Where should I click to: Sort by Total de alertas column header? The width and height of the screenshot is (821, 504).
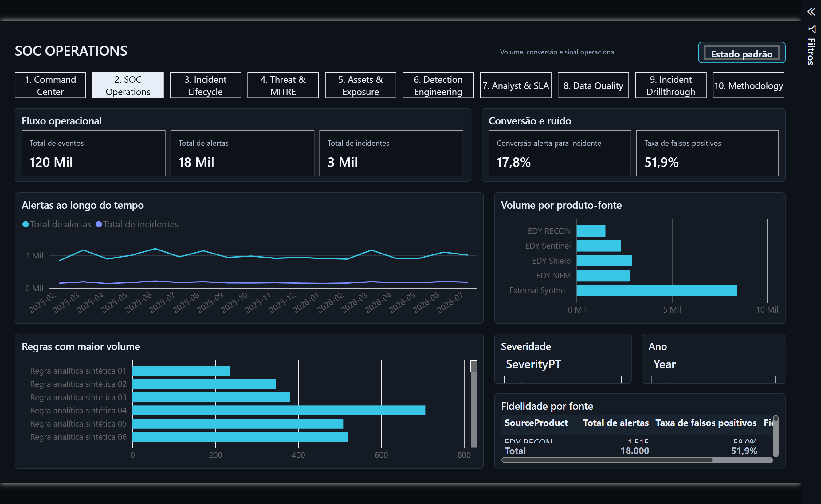click(x=616, y=423)
